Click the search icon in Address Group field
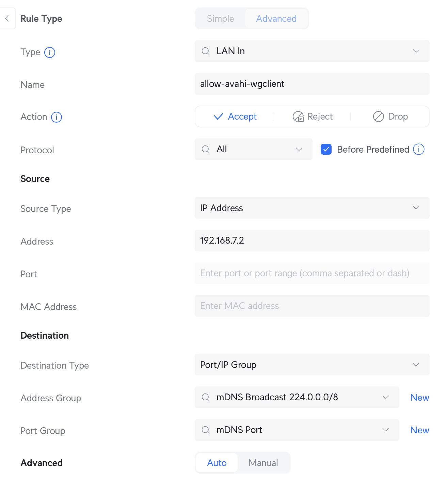 [x=206, y=397]
